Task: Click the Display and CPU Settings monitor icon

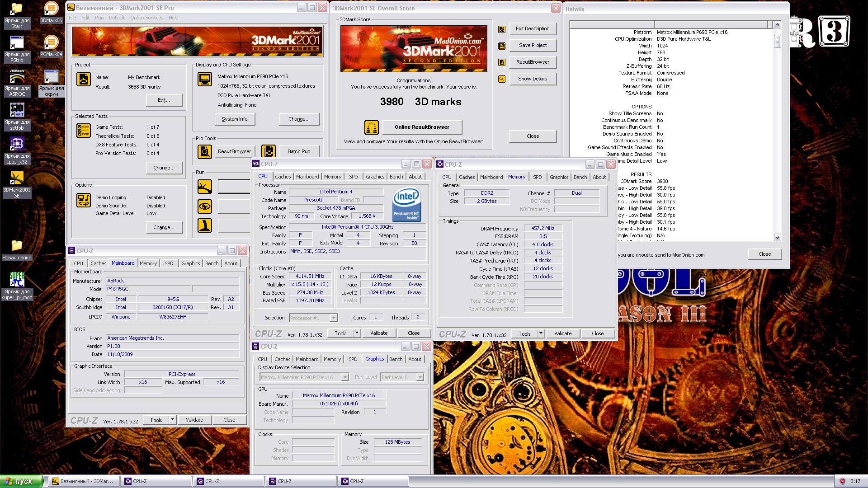Action: click(x=205, y=79)
